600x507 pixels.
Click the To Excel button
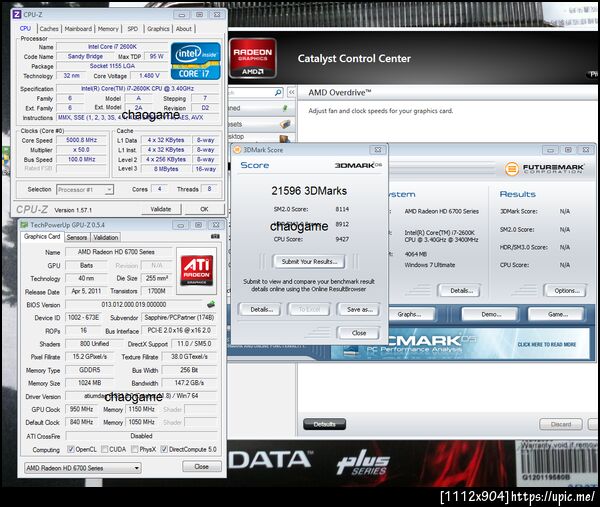[309, 309]
